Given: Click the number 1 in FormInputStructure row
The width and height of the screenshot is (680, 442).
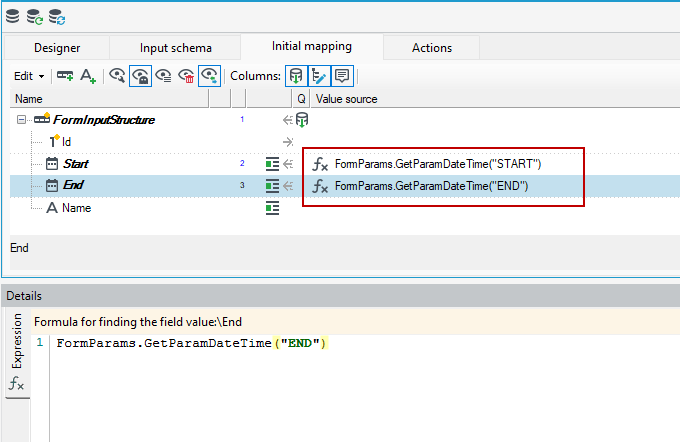Looking at the screenshot, I should pos(242,119).
